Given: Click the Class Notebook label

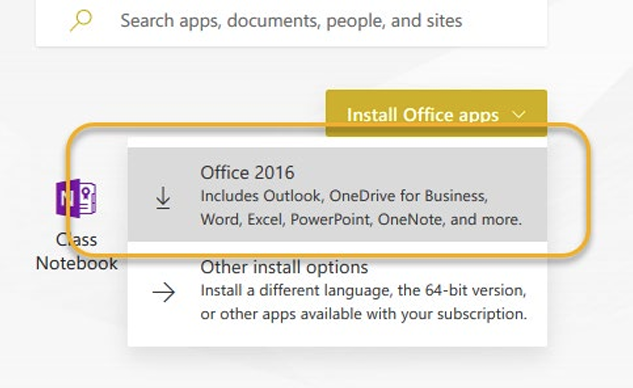Looking at the screenshot, I should pos(76,252).
